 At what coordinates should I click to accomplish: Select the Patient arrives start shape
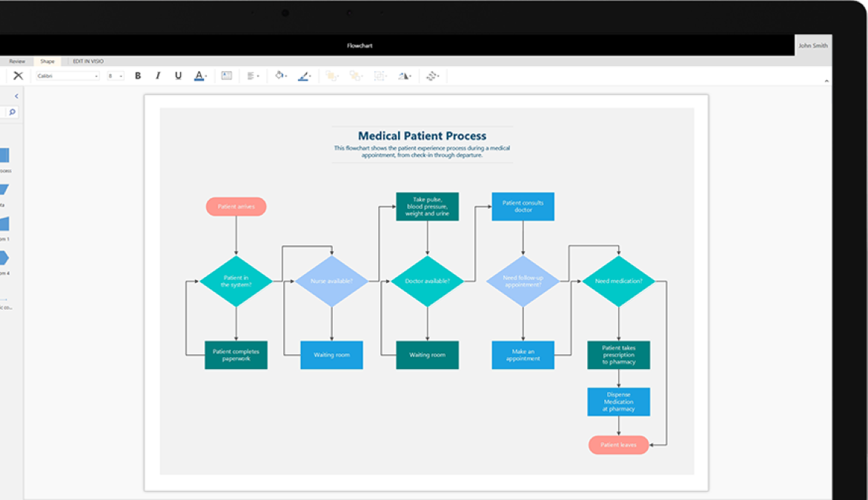[236, 207]
